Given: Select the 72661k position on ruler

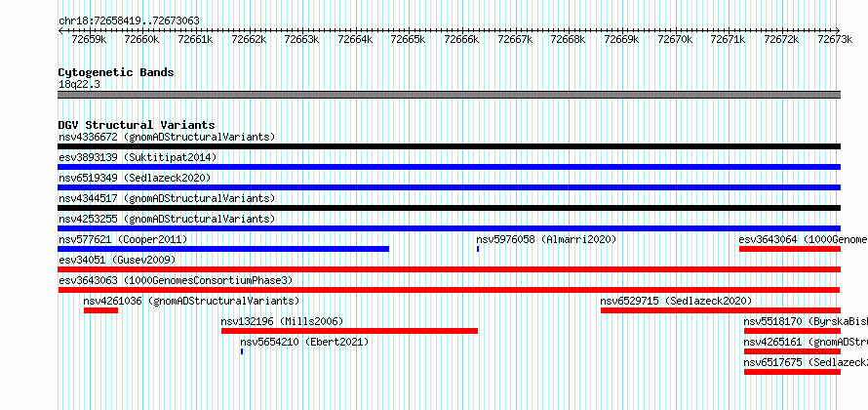Looking at the screenshot, I should pyautogui.click(x=195, y=39).
